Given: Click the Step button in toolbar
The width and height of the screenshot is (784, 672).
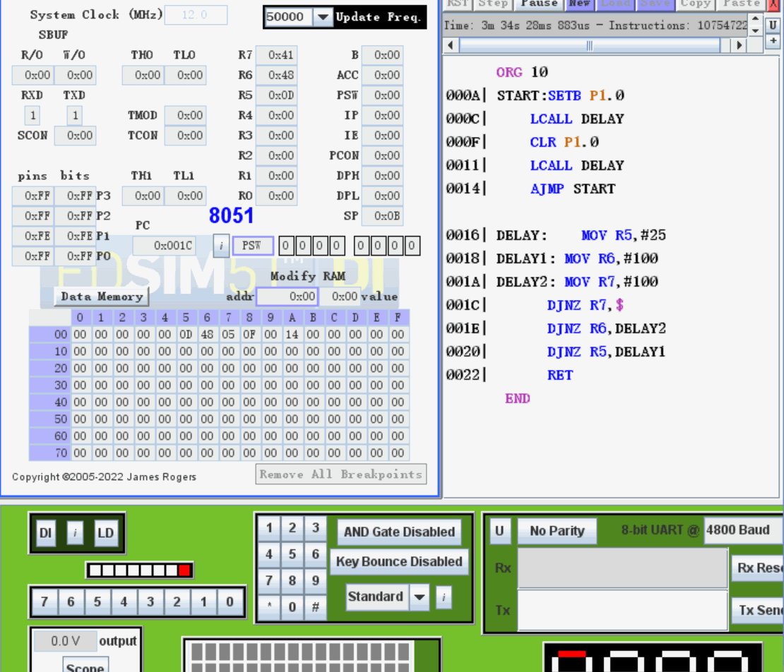Looking at the screenshot, I should pyautogui.click(x=493, y=4).
